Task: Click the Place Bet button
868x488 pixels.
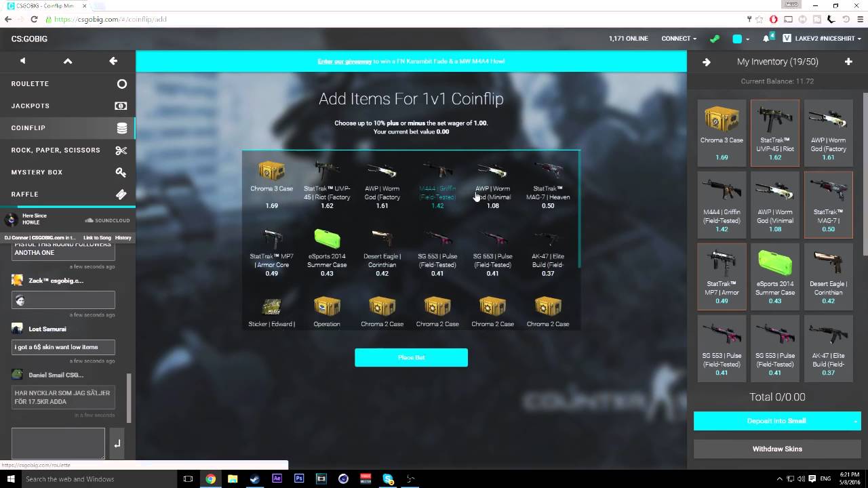Action: (x=411, y=357)
